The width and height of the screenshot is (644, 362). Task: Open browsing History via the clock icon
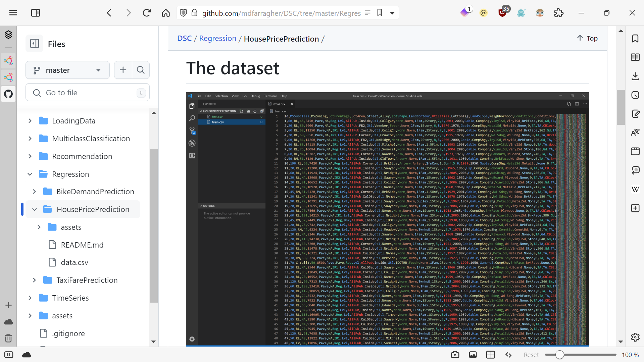coord(635,95)
